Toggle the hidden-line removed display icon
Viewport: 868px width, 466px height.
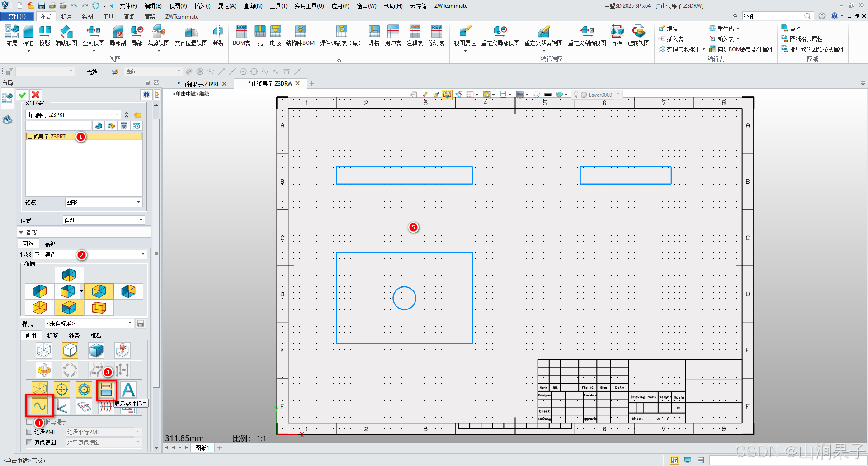pyautogui.click(x=70, y=350)
